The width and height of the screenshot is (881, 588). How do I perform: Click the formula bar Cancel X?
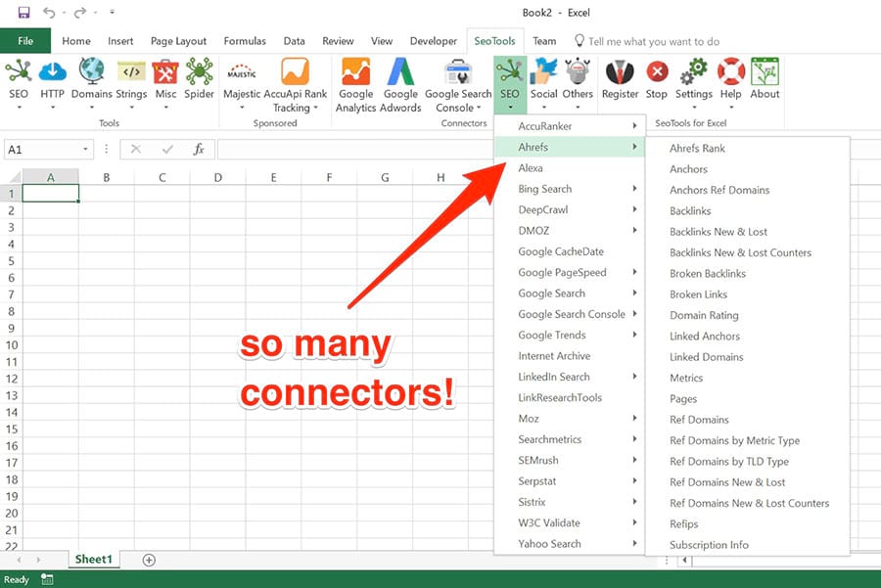pyautogui.click(x=136, y=150)
